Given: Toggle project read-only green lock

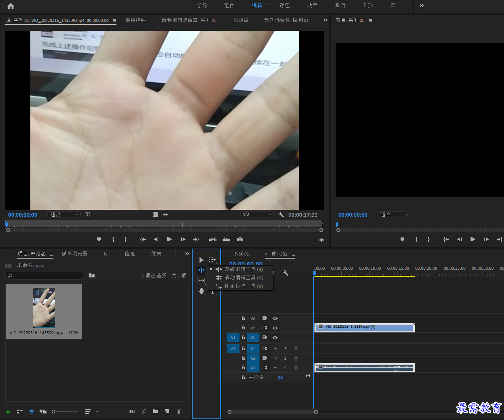Looking at the screenshot, I should click(8, 412).
